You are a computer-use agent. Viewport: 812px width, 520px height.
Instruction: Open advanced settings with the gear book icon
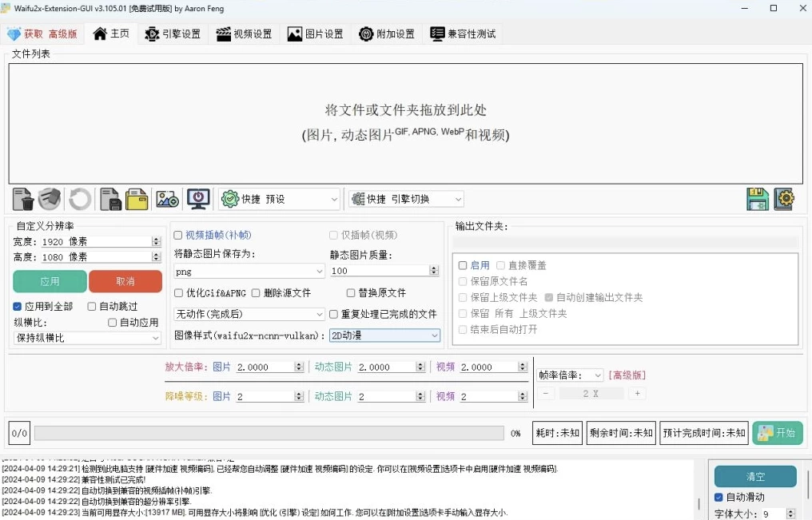tap(784, 199)
